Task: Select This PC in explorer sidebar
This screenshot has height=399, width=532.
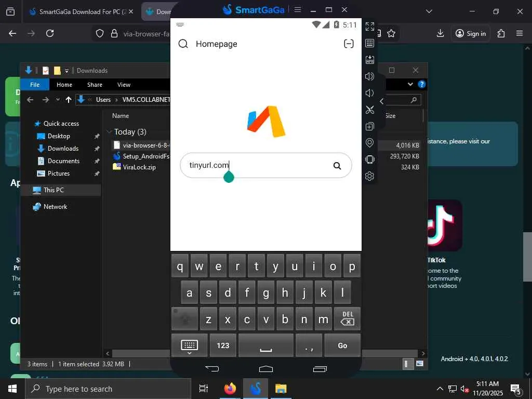Action: [x=54, y=190]
